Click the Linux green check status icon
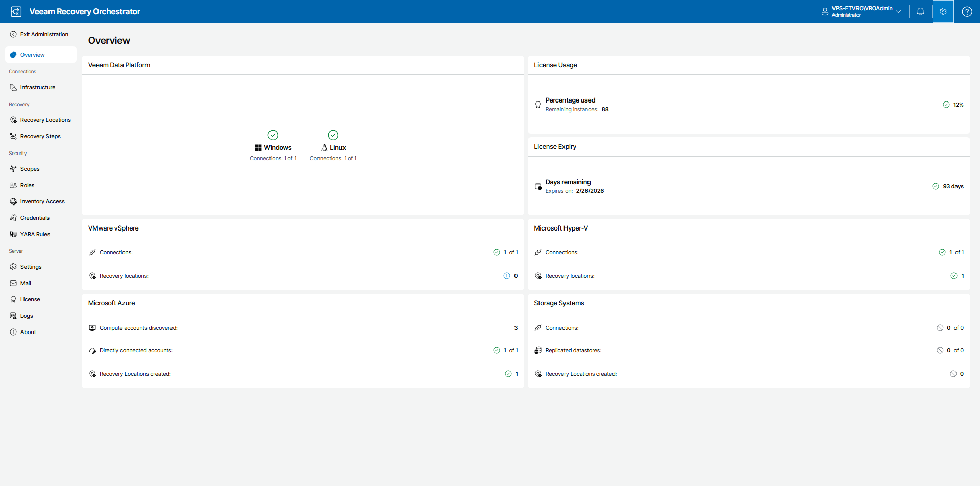The width and height of the screenshot is (980, 486). (333, 135)
